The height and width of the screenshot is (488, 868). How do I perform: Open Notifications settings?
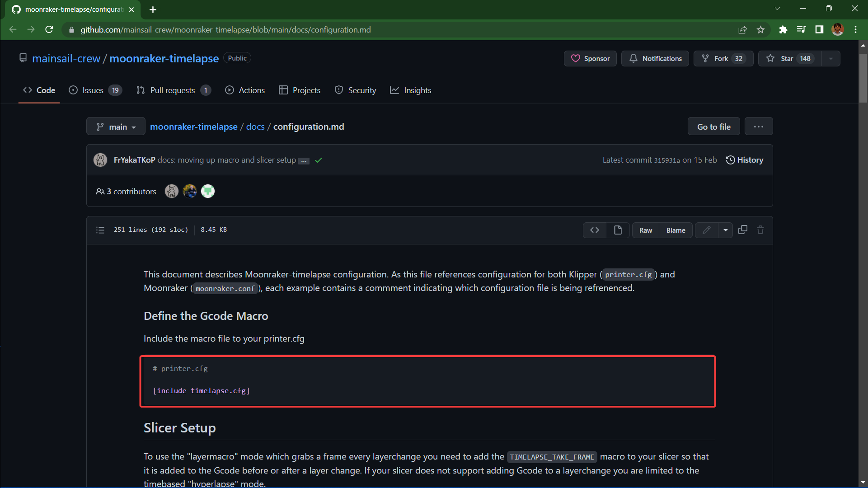(x=655, y=59)
